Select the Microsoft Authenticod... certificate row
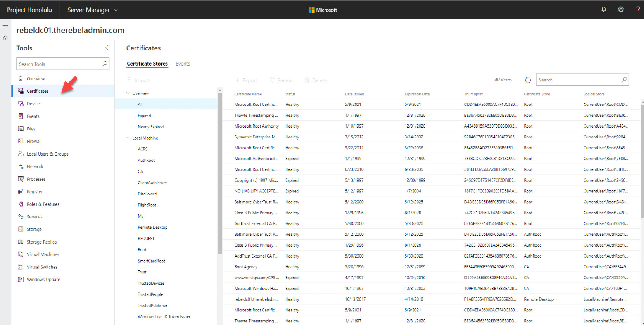The height and width of the screenshot is (325, 644). coord(432,159)
